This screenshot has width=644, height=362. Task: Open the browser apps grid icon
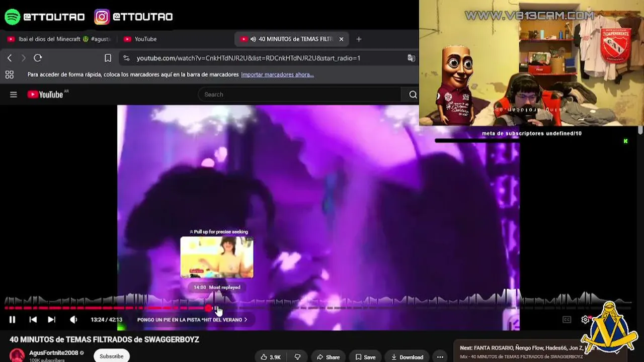[9, 75]
